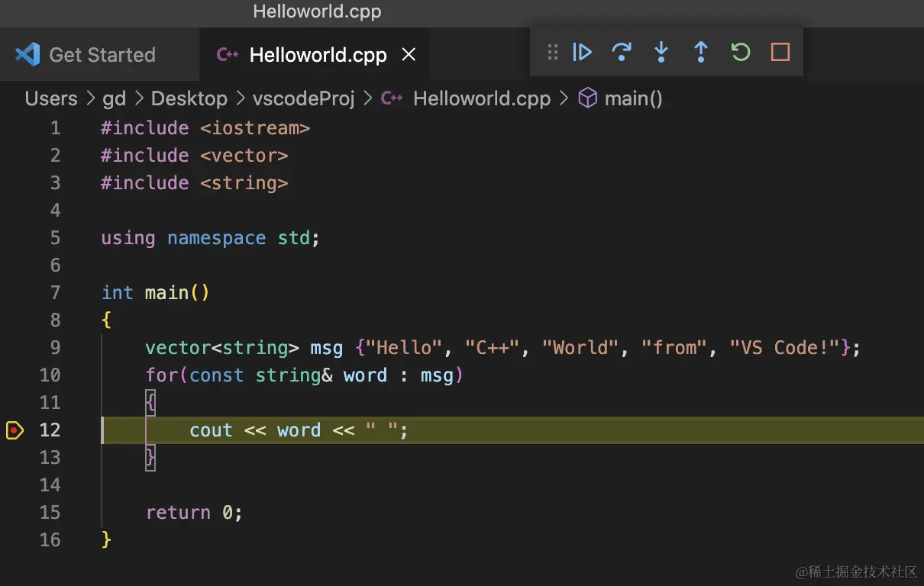Click the text '#include <vector>'
The image size is (924, 586).
click(x=195, y=156)
